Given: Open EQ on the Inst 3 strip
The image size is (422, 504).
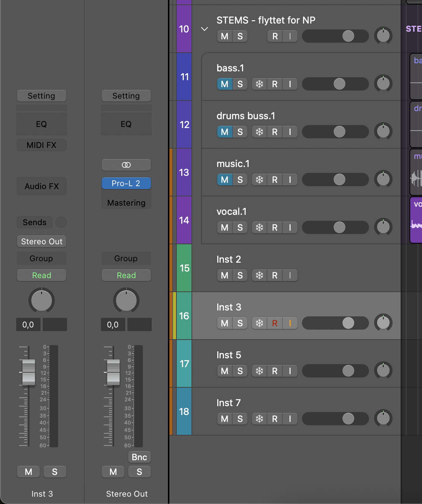Looking at the screenshot, I should coord(42,124).
